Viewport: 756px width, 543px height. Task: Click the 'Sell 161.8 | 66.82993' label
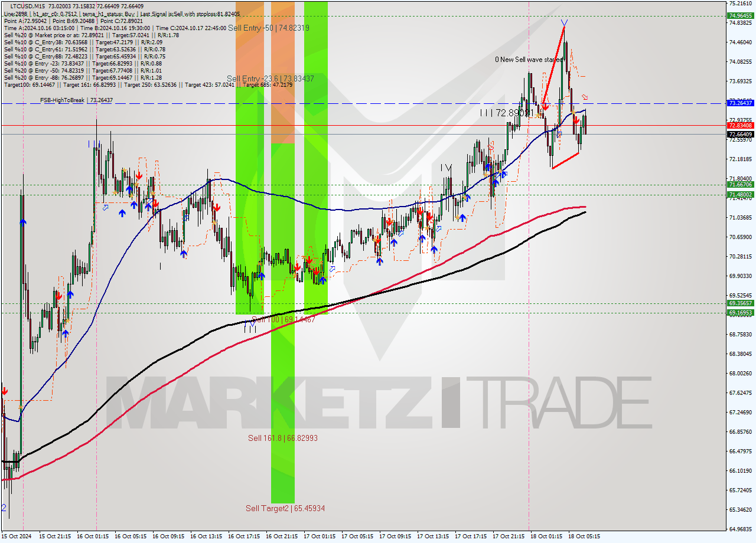[x=283, y=438]
